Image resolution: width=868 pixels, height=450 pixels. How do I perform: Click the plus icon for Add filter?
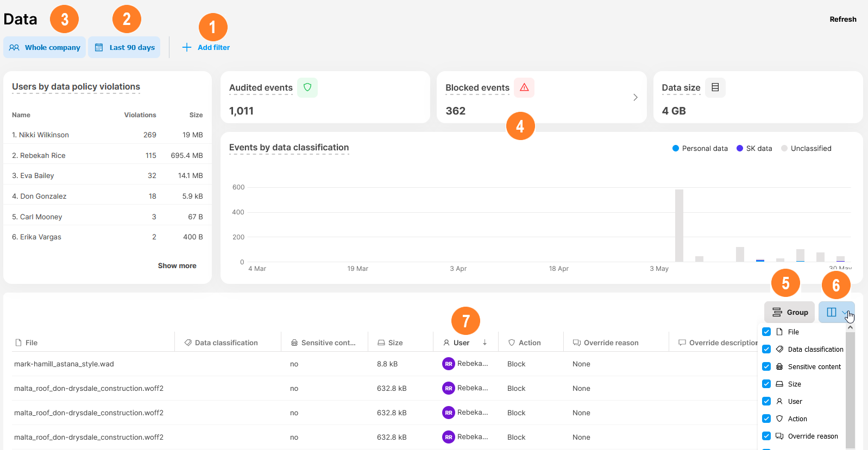(x=187, y=47)
